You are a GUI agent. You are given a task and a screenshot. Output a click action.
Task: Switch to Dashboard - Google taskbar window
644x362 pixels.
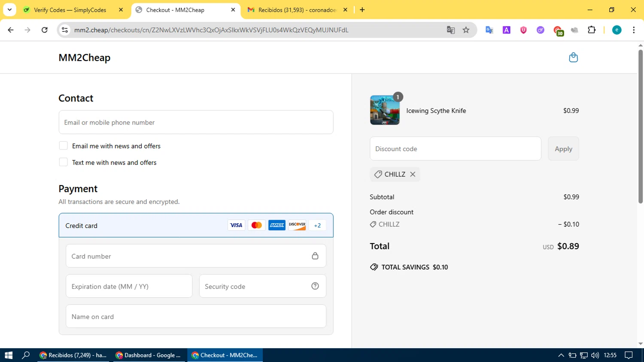(x=149, y=355)
